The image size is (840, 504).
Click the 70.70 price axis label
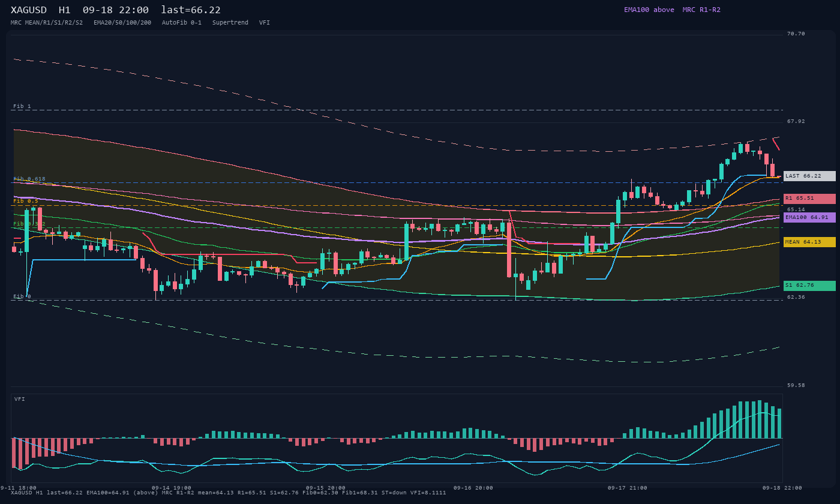796,34
